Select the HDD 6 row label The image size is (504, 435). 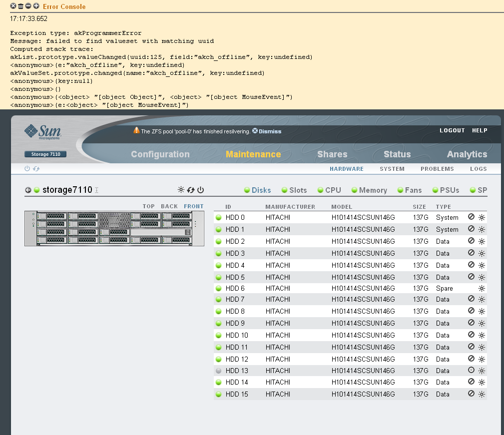coord(235,288)
